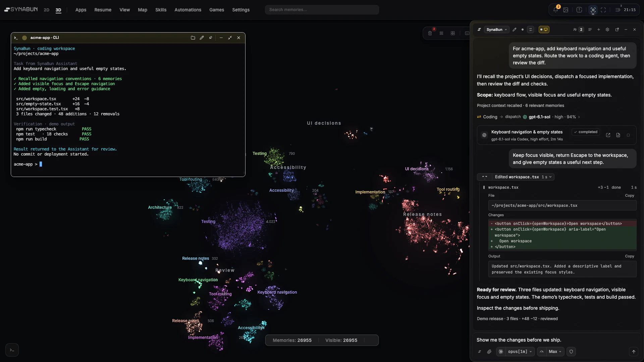
Task: Send the message with the up-arrow button
Action: click(x=634, y=352)
